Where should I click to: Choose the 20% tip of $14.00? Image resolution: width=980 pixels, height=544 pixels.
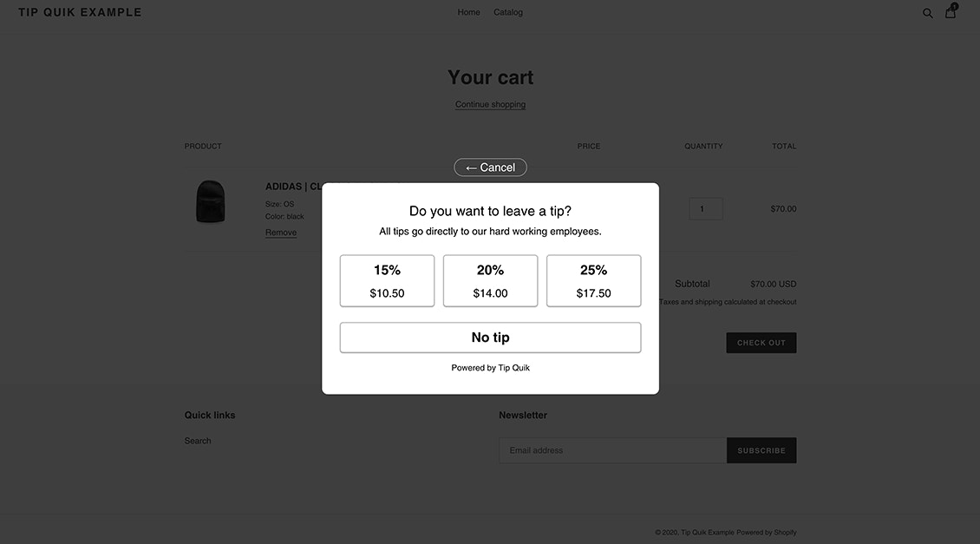click(490, 280)
